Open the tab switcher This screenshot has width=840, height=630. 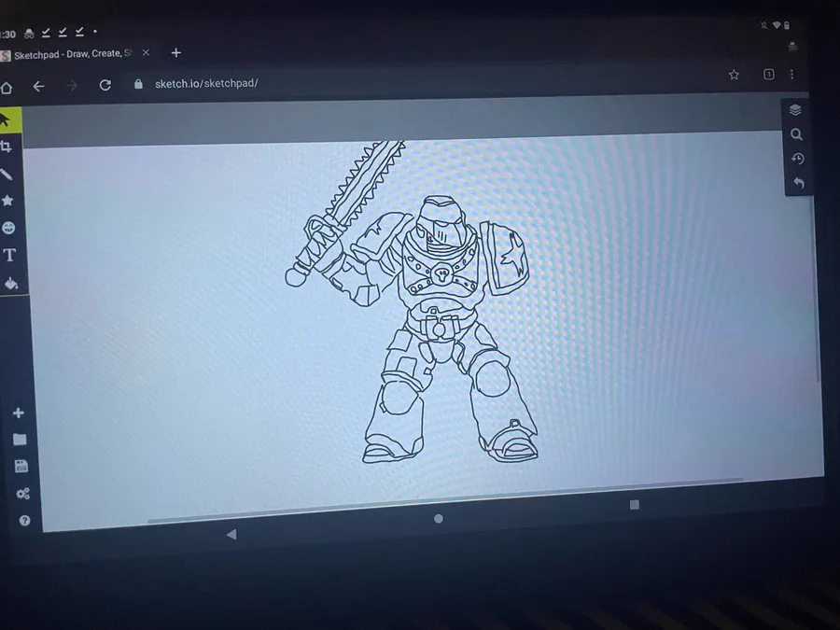click(x=769, y=74)
